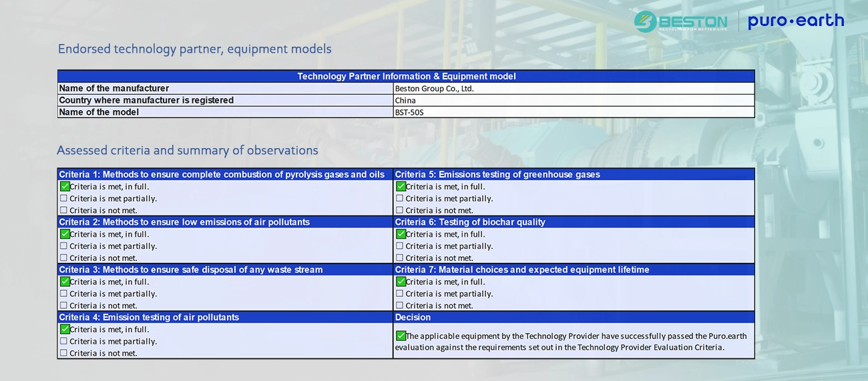Tick 'met, in full' checkbox under Criteria 1
The height and width of the screenshot is (381, 868).
65,187
